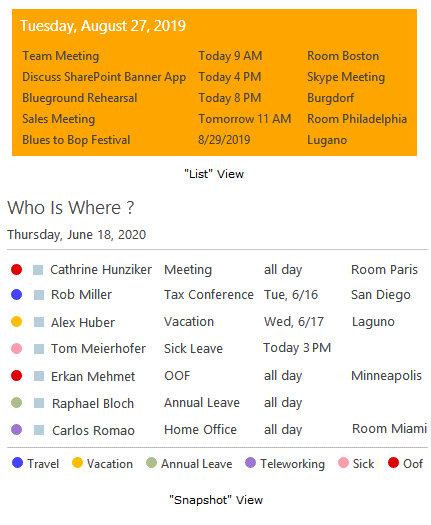
Task: Click the Who Is Where ? heading
Action: click(x=71, y=208)
